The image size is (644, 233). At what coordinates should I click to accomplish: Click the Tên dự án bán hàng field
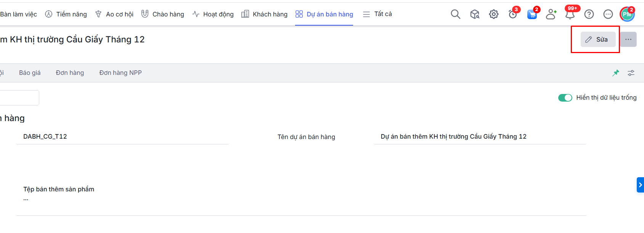(x=480, y=137)
